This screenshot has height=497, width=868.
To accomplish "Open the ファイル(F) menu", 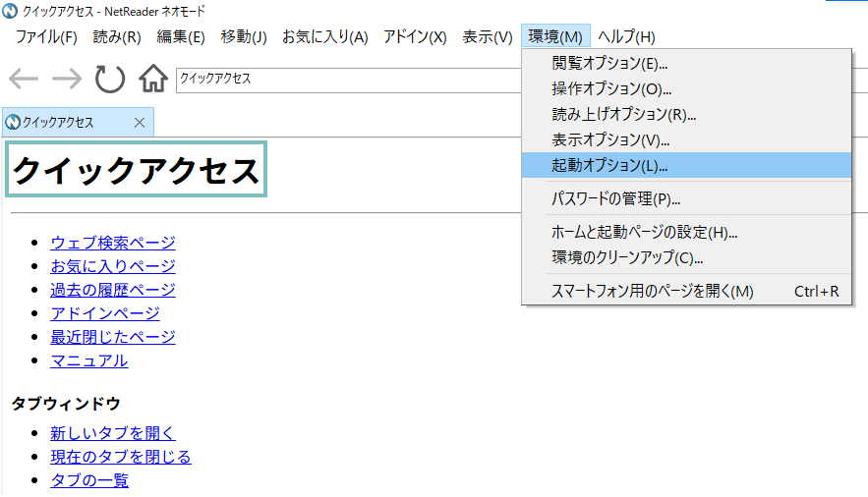I will coord(46,37).
